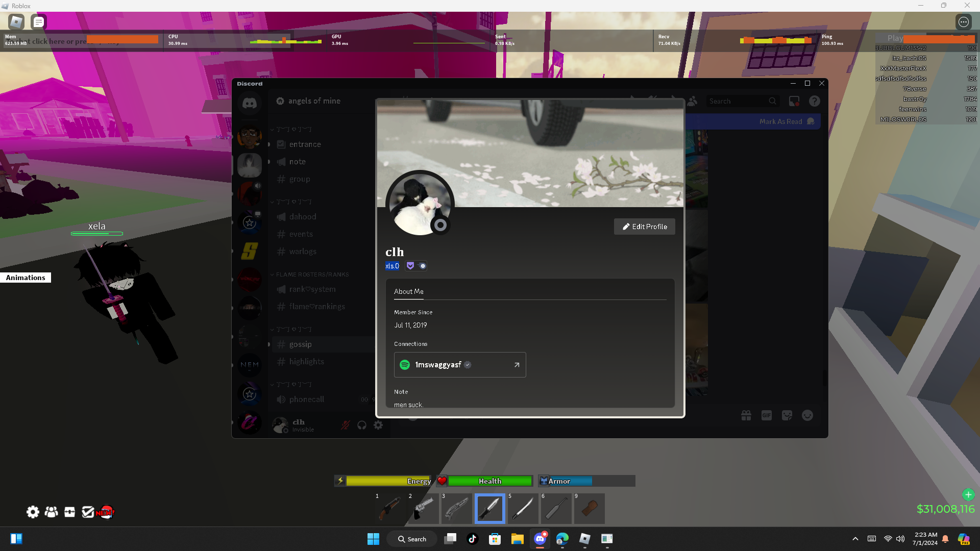
Task: Open the Roblox menu icon
Action: [x=16, y=22]
